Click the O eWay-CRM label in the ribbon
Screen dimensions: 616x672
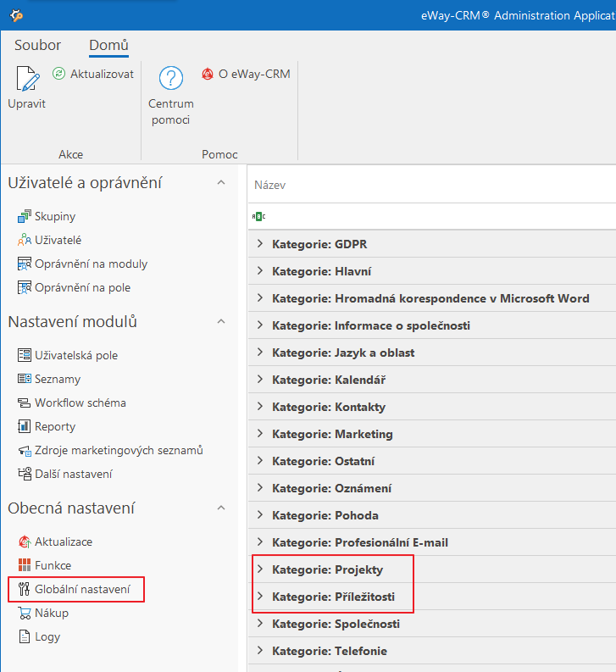254,74
